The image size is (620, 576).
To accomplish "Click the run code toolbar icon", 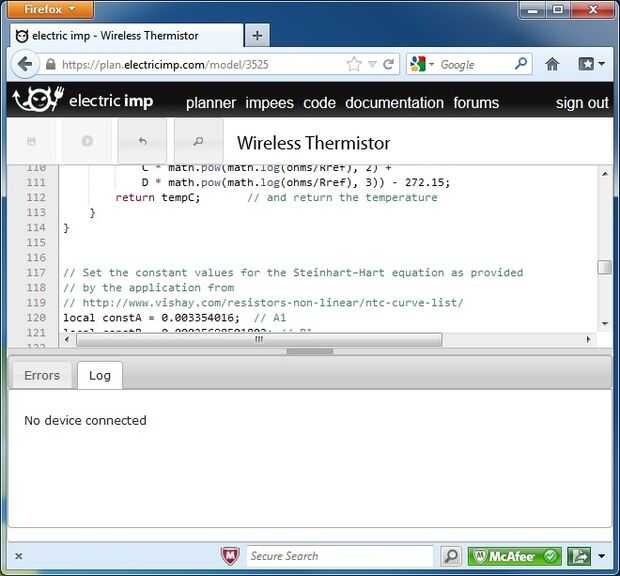I will coord(87,141).
